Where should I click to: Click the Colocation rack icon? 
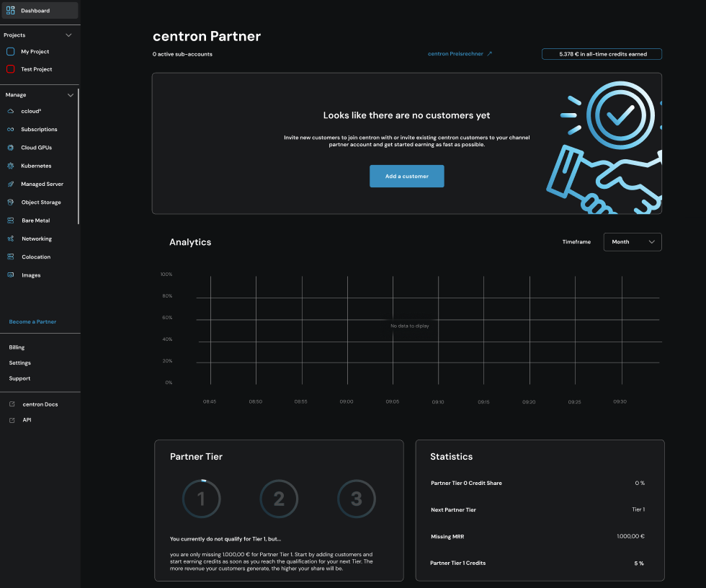[x=11, y=257]
